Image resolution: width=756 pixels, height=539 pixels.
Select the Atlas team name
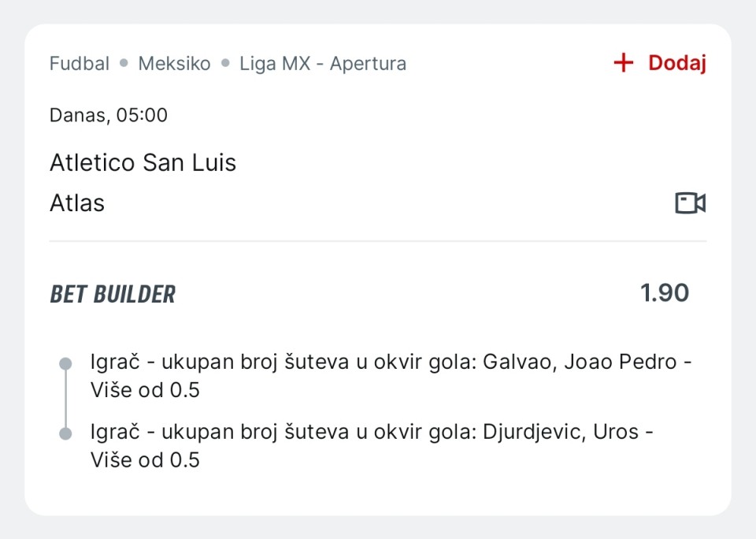click(x=77, y=203)
